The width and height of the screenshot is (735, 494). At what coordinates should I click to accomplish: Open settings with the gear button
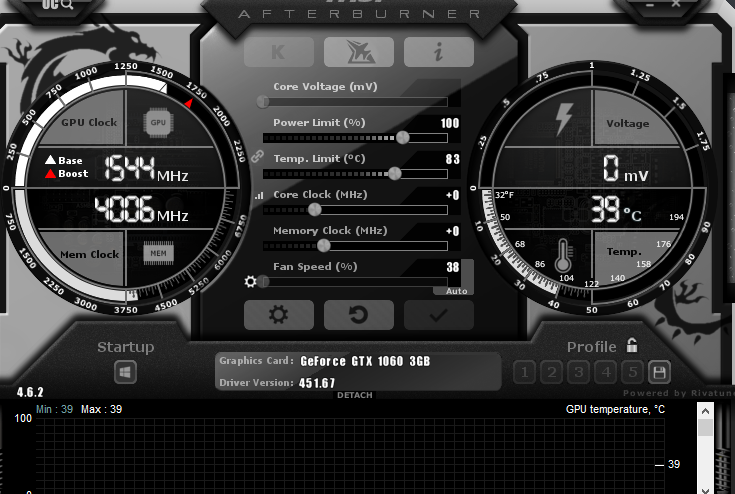click(278, 315)
